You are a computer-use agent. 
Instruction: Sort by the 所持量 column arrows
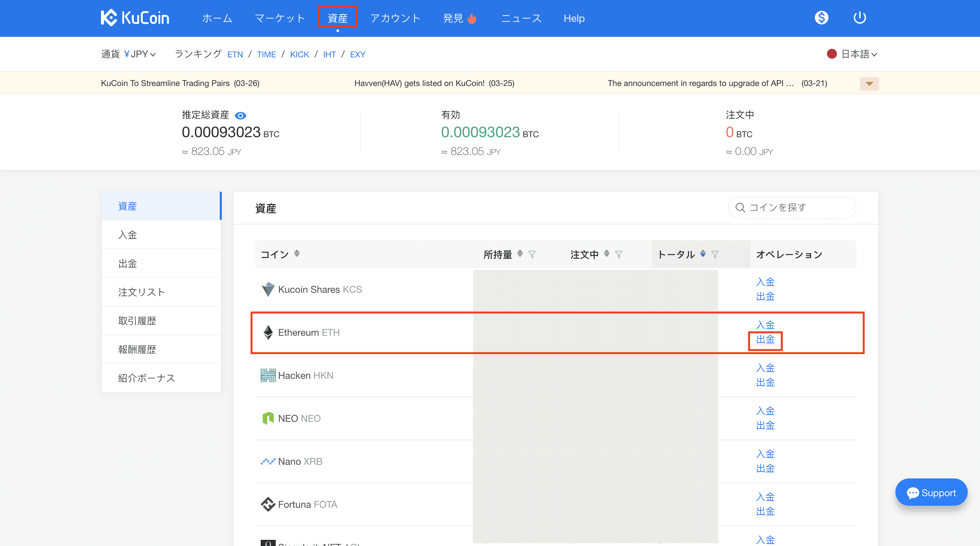click(x=520, y=254)
